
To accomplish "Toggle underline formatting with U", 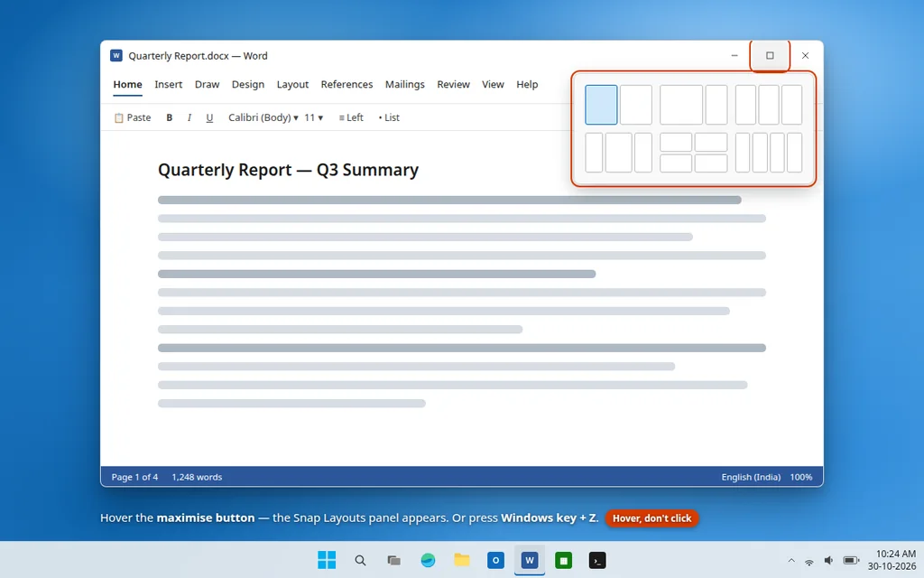I will [x=209, y=117].
